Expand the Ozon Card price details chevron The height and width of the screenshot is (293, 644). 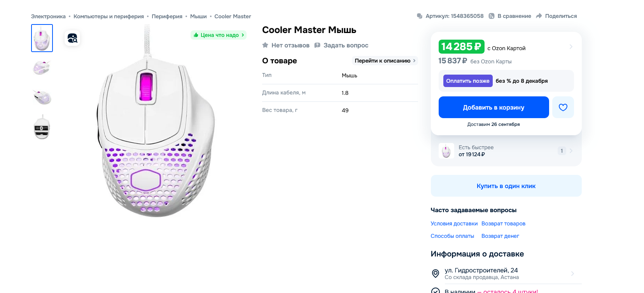point(571,47)
